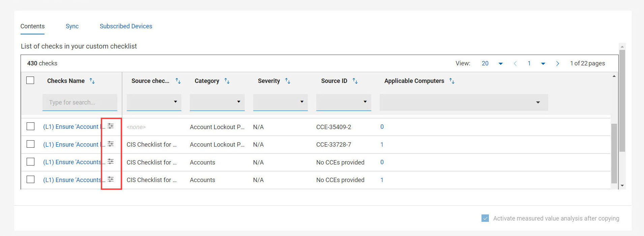
Task: Open the Severity filter dropdown
Action: (280, 102)
